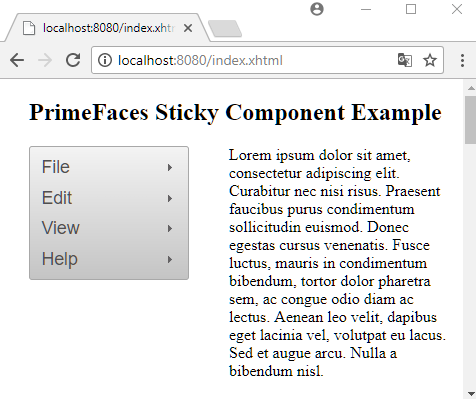Click the scrollbar up arrow
This screenshot has width=476, height=399.
click(x=471, y=88)
